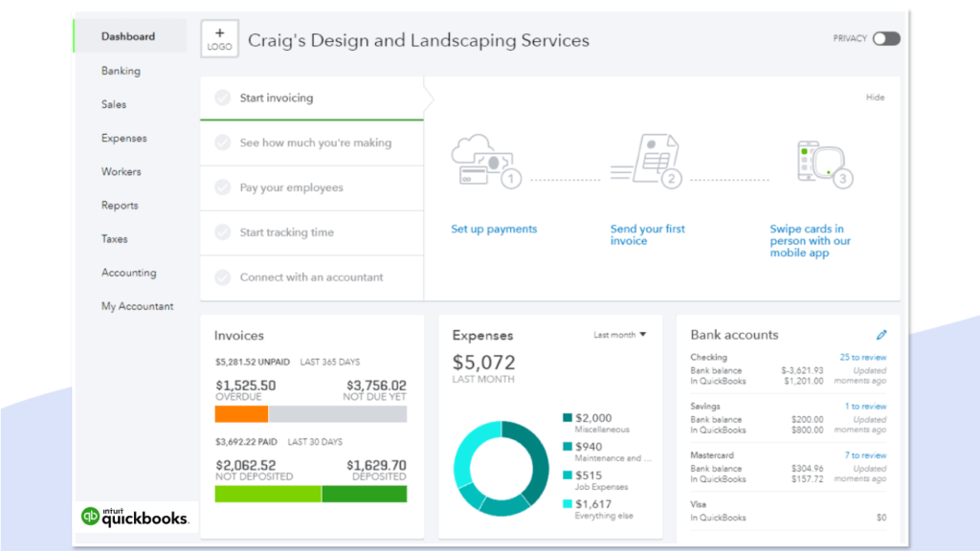
Task: Click the edit pencil in Bank accounts
Action: tap(881, 335)
